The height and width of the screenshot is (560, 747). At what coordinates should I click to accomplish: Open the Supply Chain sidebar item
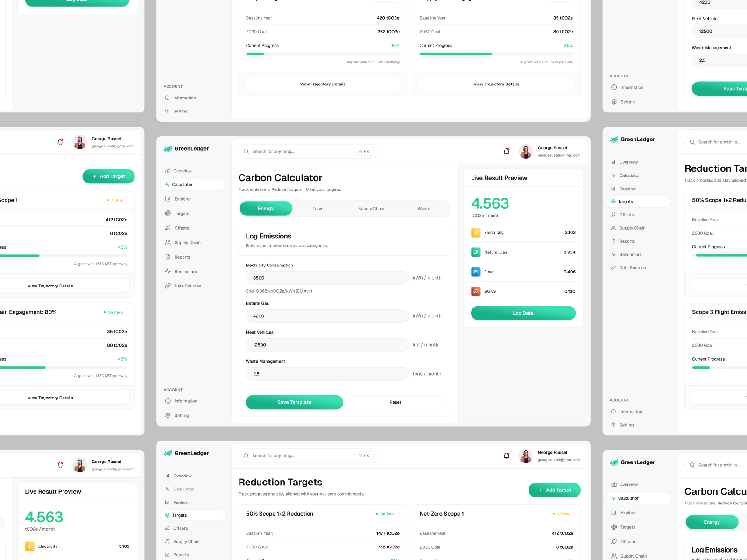coord(186,242)
